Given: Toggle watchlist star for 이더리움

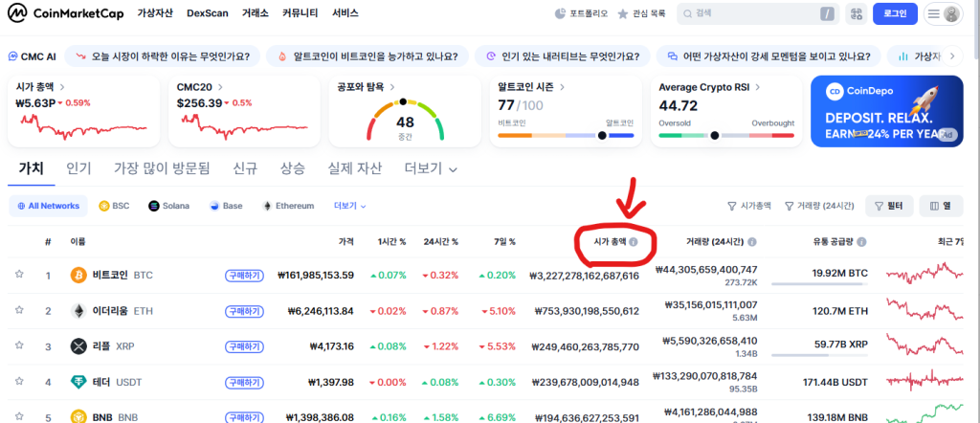Looking at the screenshot, I should (x=18, y=311).
